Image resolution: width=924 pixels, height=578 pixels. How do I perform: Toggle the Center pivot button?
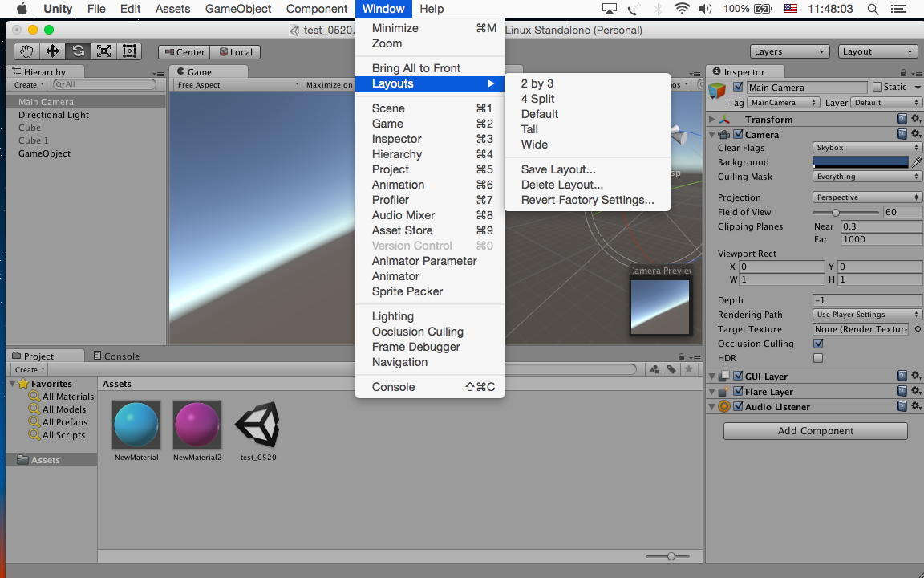(184, 52)
